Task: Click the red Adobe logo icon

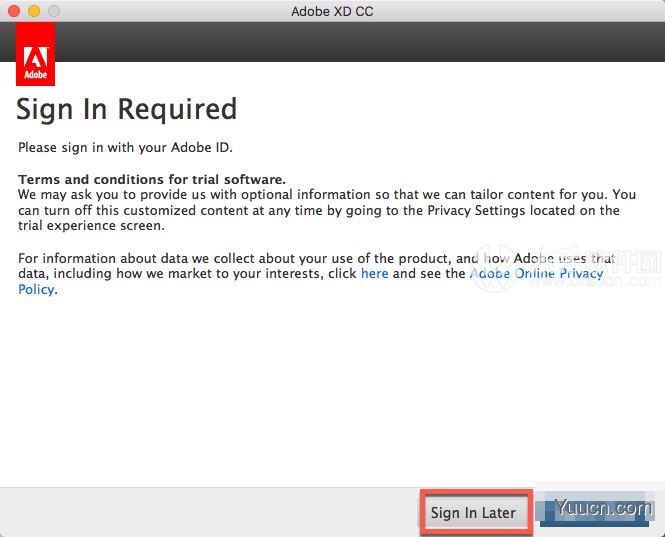Action: 36,54
